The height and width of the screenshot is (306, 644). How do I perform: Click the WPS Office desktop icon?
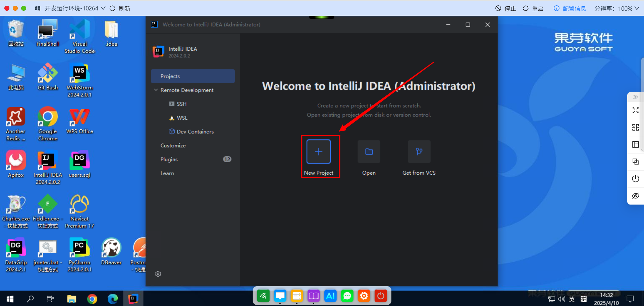79,121
